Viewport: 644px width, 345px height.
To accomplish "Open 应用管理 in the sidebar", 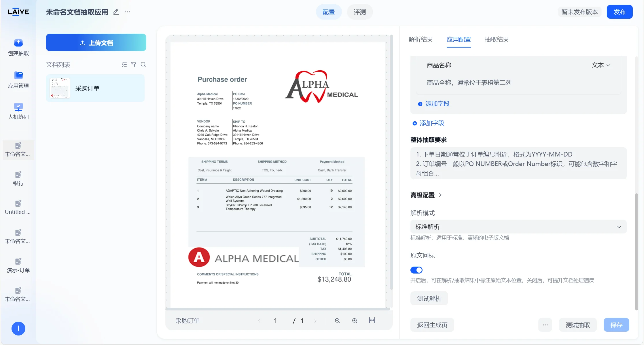I will tap(18, 80).
